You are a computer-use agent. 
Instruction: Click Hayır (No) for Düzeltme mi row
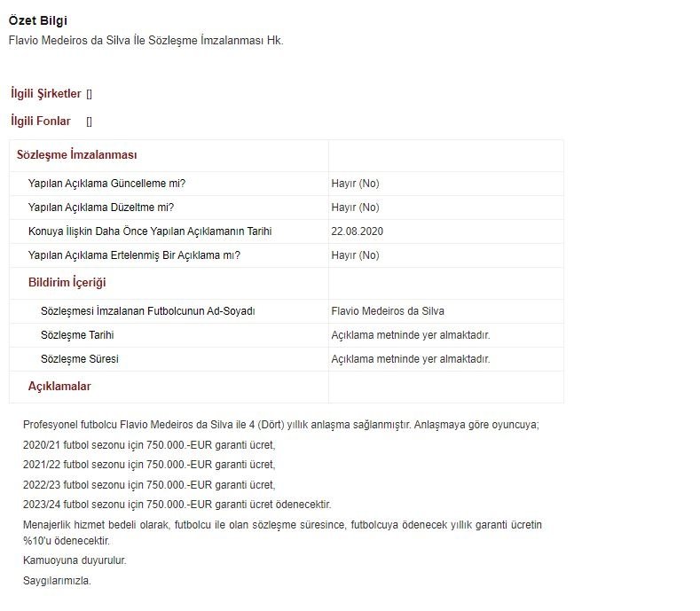tap(356, 208)
